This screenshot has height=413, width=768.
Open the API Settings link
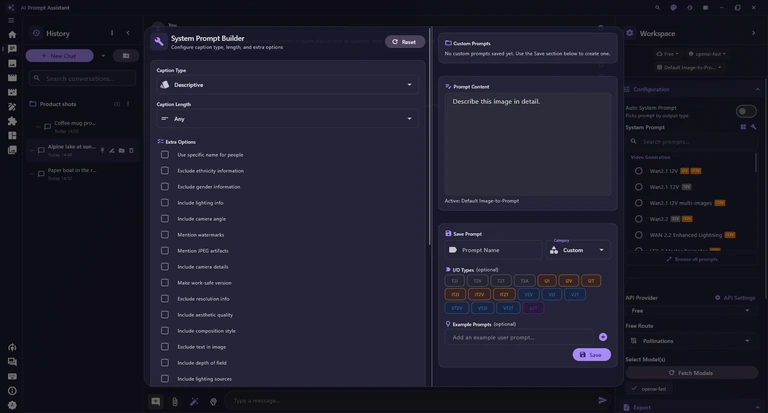point(735,298)
